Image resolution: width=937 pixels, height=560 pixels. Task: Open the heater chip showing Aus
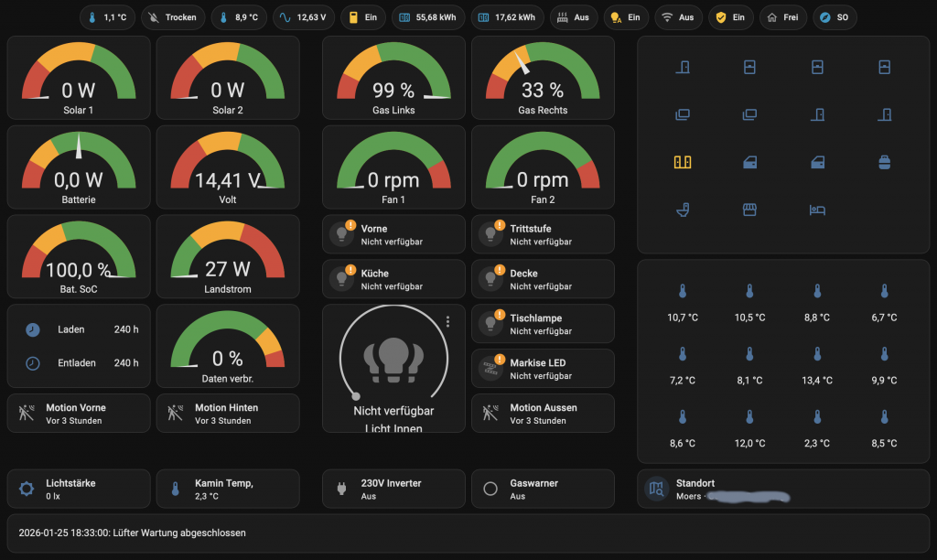(x=574, y=17)
